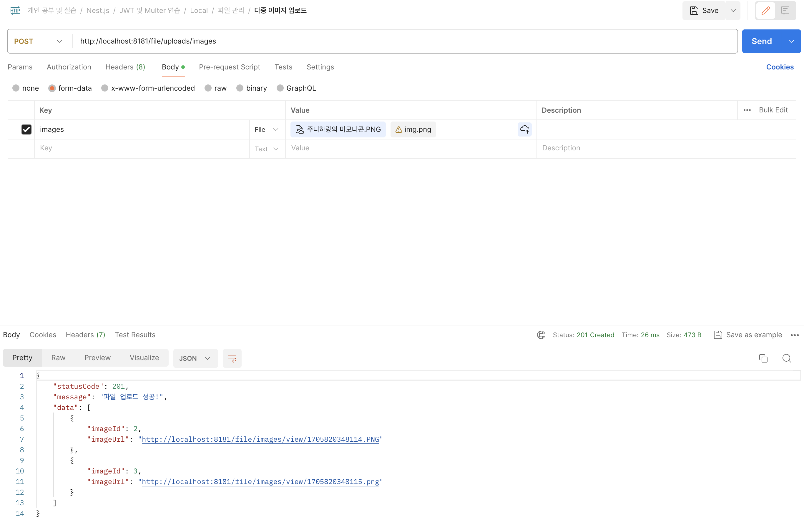Click the Cookies link
Viewport: 804px width, 532px height.
(780, 67)
